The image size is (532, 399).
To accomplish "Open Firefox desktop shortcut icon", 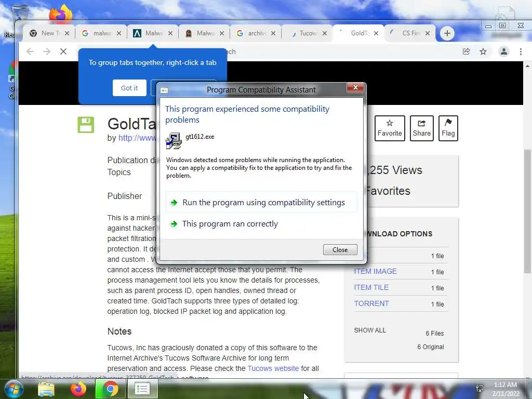I will (60, 14).
